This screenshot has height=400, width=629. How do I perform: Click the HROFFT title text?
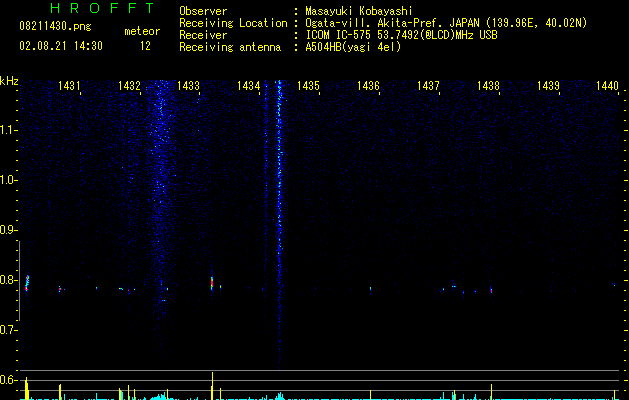[103, 8]
